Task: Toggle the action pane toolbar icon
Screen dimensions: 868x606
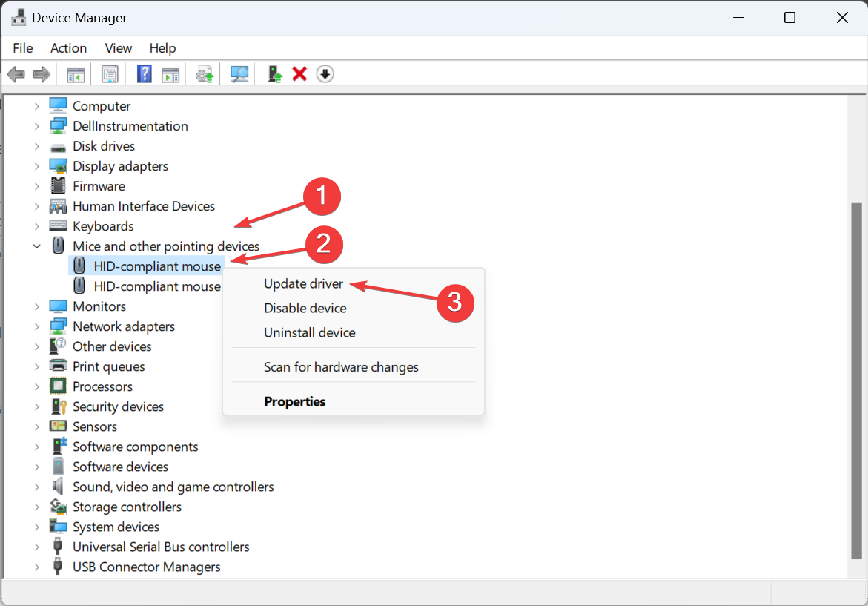Action: point(170,74)
